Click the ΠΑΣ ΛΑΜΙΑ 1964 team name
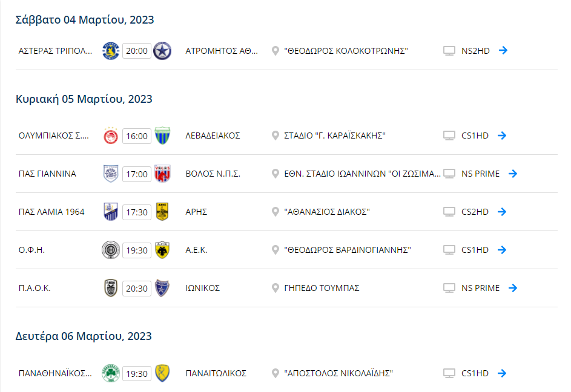Image resolution: width=571 pixels, height=392 pixels. pyautogui.click(x=51, y=212)
